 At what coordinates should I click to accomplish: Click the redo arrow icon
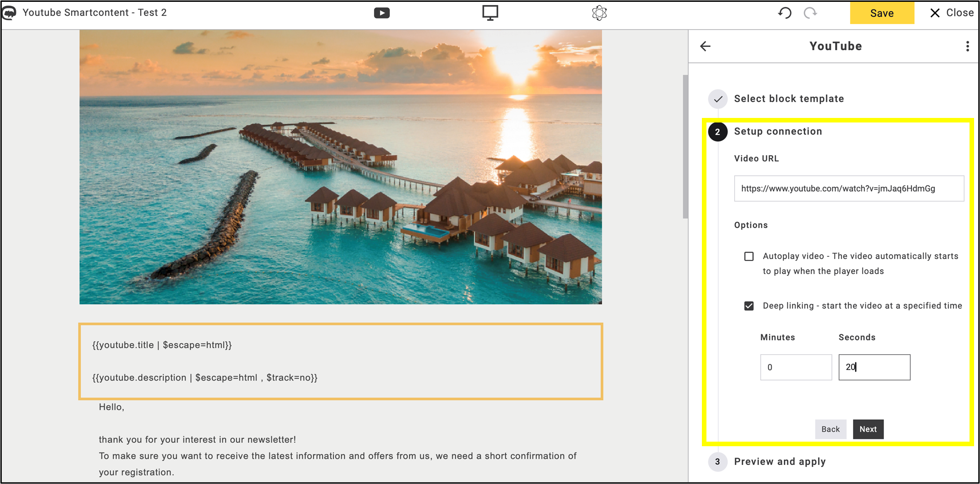point(810,13)
